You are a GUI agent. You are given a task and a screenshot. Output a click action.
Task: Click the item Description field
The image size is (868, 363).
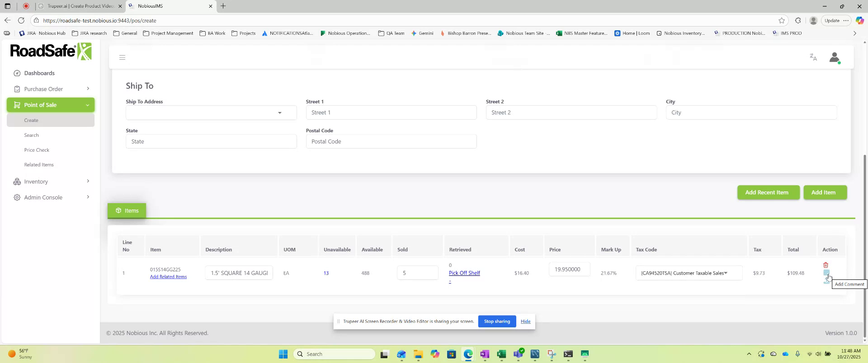coord(239,273)
